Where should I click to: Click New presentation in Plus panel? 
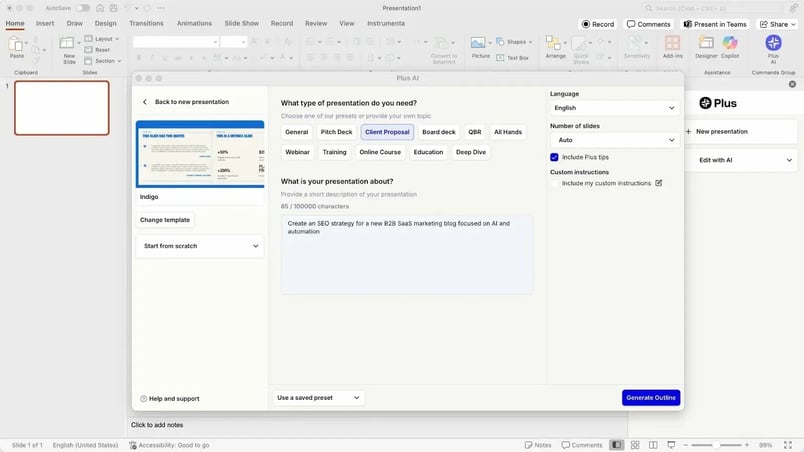point(742,132)
